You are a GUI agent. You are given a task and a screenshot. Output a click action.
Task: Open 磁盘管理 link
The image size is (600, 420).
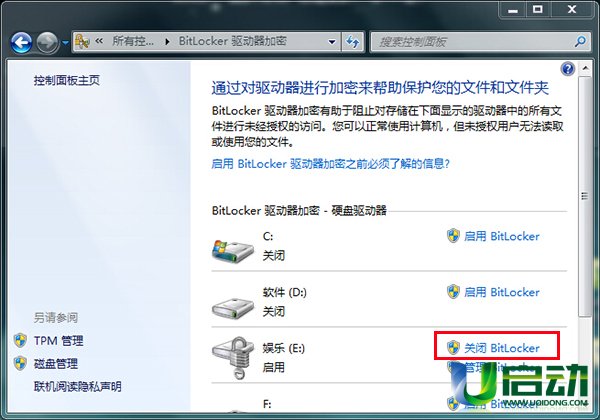(56, 363)
